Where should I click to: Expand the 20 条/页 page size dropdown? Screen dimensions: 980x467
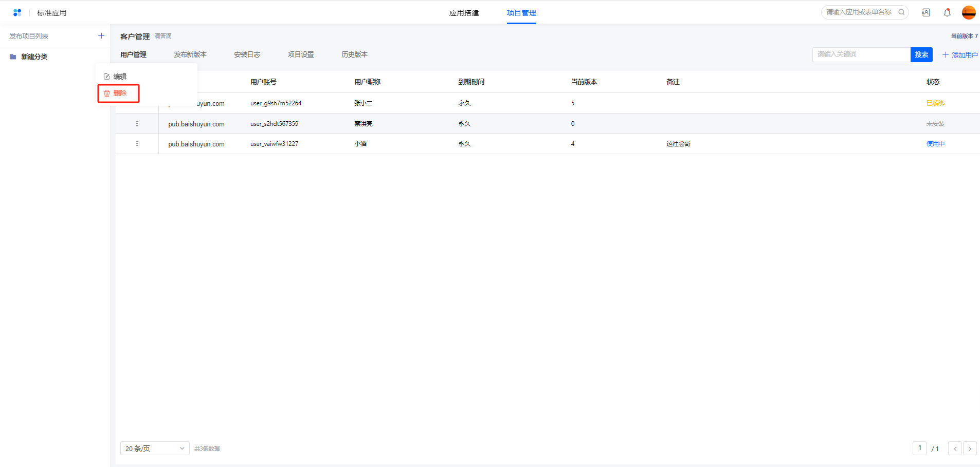[154, 449]
